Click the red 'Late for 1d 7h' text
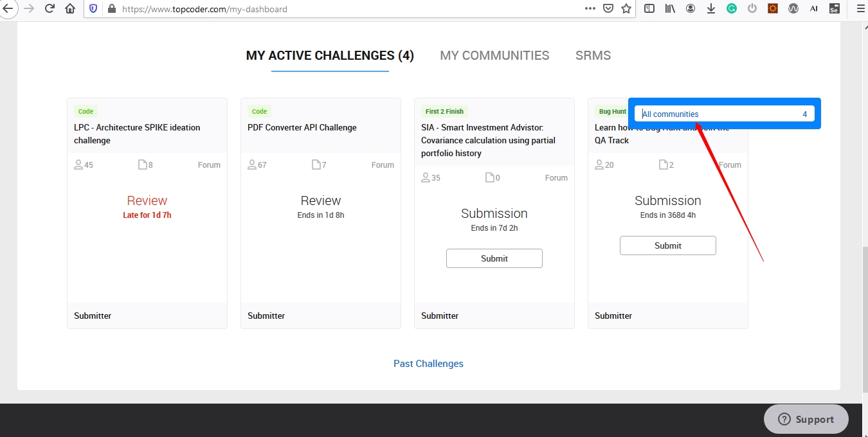This screenshot has width=868, height=437. click(x=147, y=215)
